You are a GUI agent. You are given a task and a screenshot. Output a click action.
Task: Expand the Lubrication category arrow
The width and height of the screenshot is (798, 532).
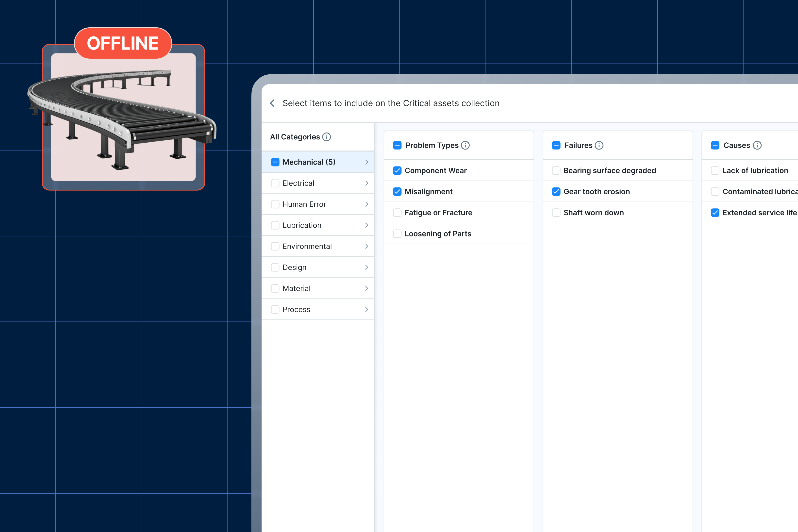coord(366,225)
